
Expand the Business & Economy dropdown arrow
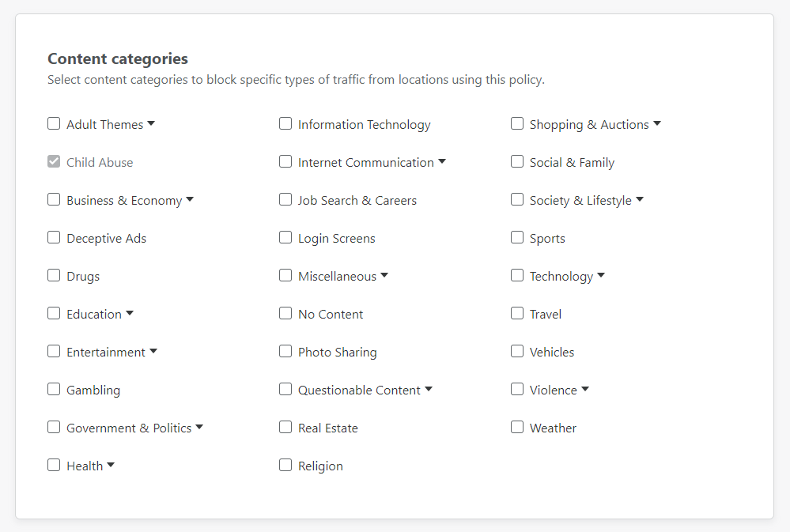[x=190, y=199]
